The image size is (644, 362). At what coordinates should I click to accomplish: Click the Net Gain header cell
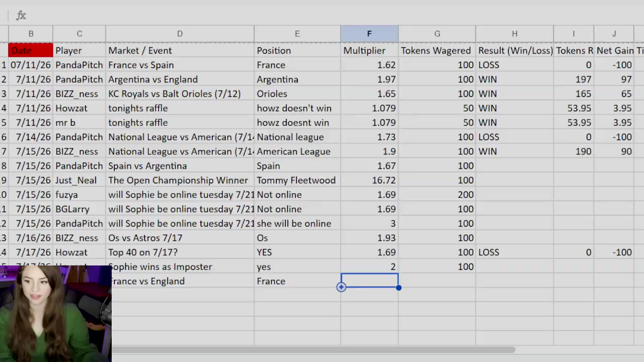(614, 50)
